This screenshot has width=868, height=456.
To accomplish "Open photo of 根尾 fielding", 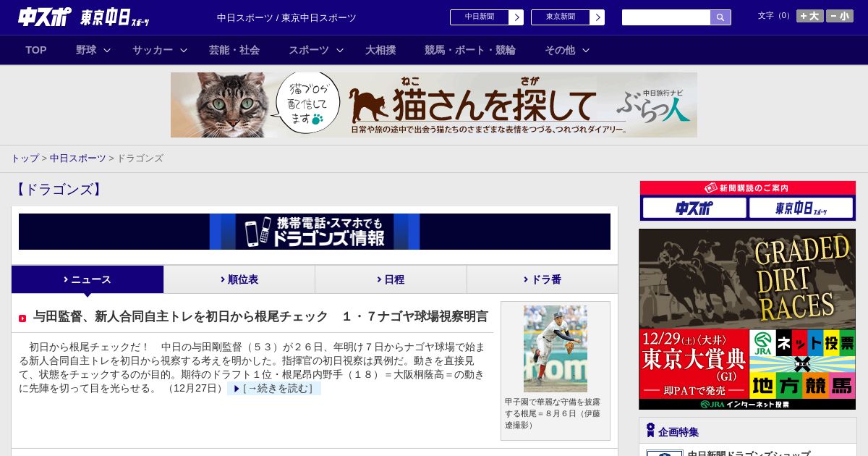I will pyautogui.click(x=556, y=349).
